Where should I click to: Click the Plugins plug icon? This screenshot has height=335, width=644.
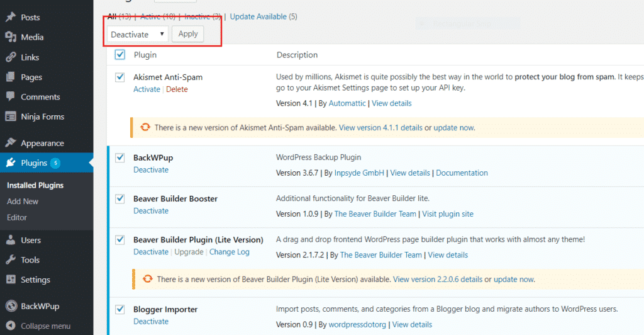click(x=11, y=162)
